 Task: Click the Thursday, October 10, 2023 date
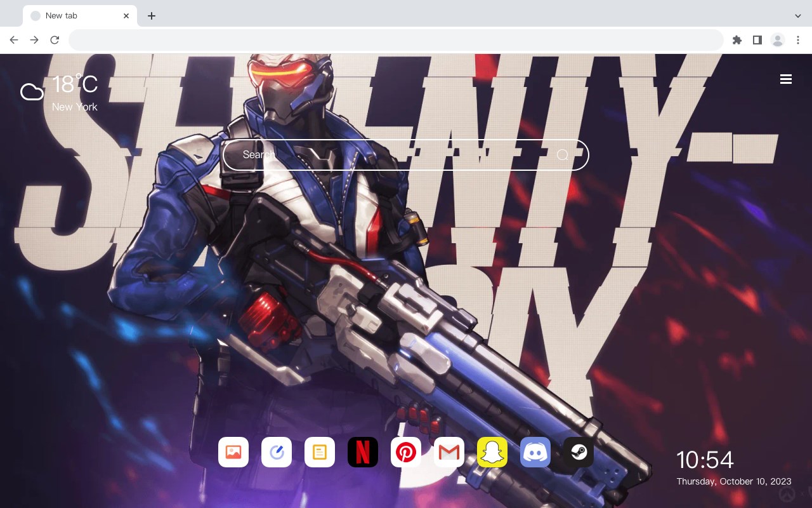coord(734,481)
